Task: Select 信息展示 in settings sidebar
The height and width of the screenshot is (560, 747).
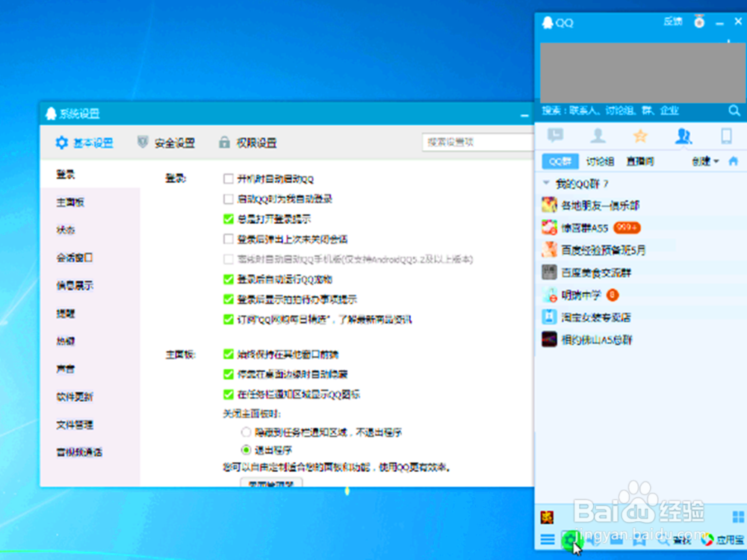Action: click(x=75, y=285)
